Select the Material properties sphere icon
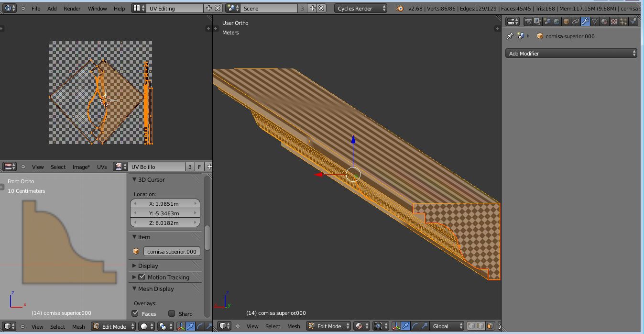The image size is (644, 334). tap(604, 22)
